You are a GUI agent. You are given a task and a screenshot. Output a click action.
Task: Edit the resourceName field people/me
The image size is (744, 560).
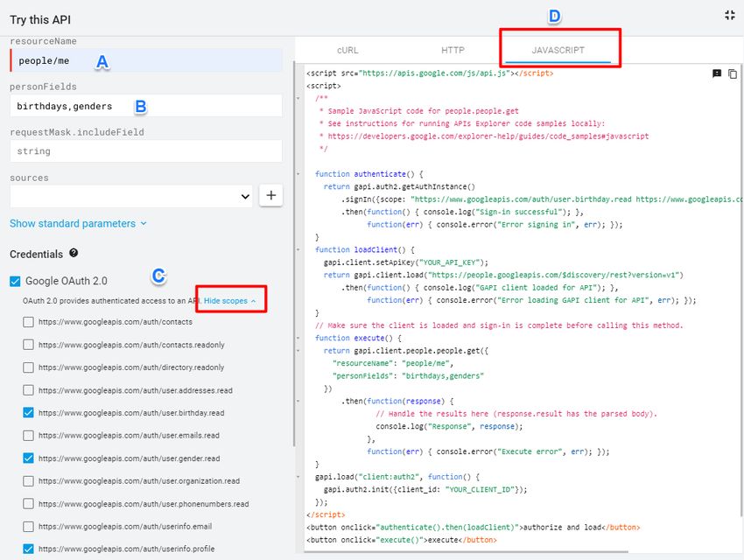coord(146,60)
